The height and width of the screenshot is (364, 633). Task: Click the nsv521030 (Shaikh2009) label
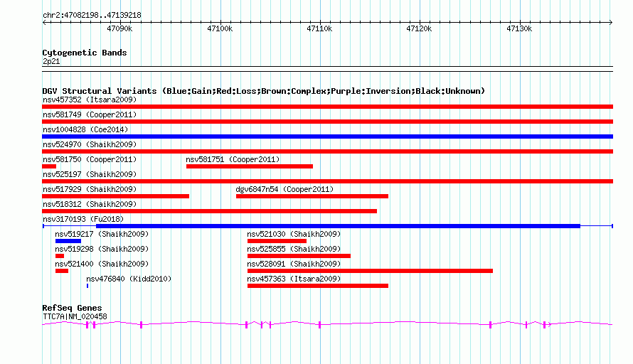coord(294,234)
